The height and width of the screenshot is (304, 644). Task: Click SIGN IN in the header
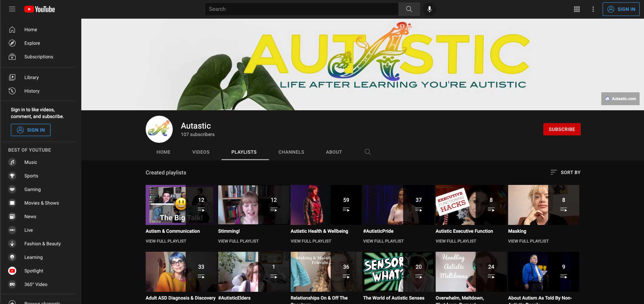[621, 9]
